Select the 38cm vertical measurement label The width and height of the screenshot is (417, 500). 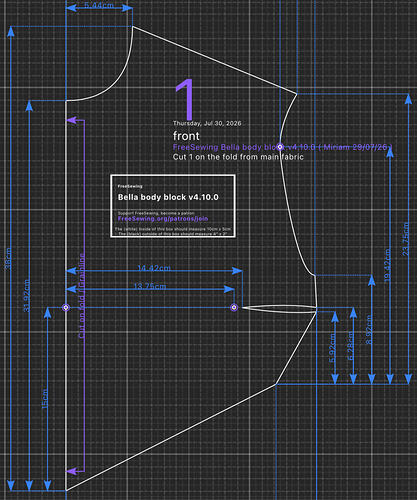(9, 259)
